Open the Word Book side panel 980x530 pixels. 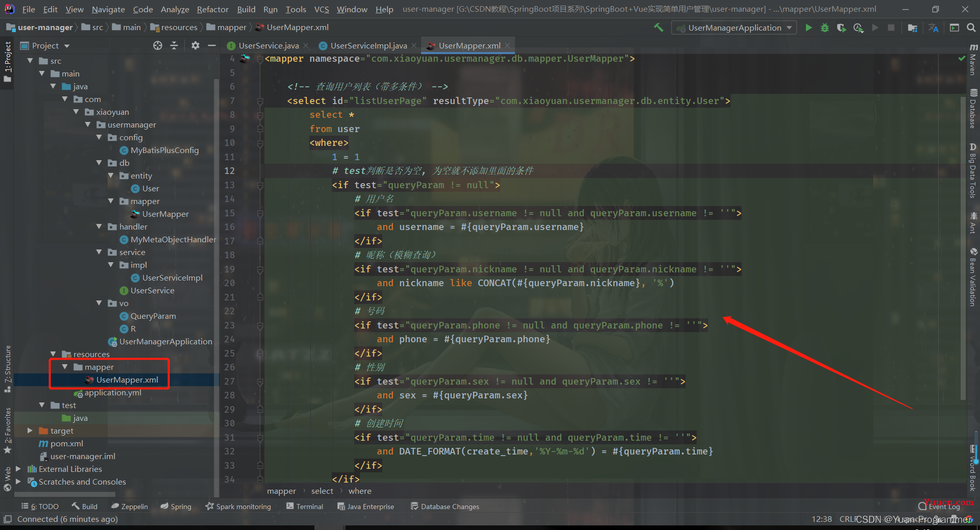(973, 468)
